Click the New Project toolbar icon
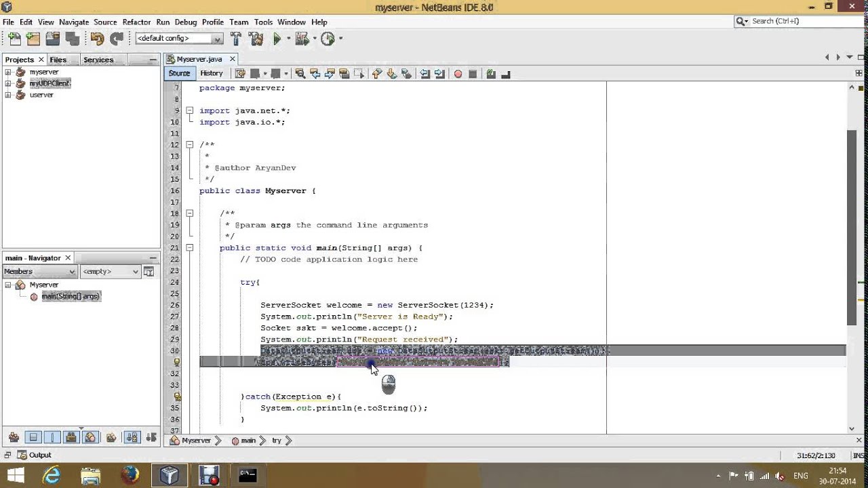This screenshot has width=868, height=488. (x=33, y=39)
